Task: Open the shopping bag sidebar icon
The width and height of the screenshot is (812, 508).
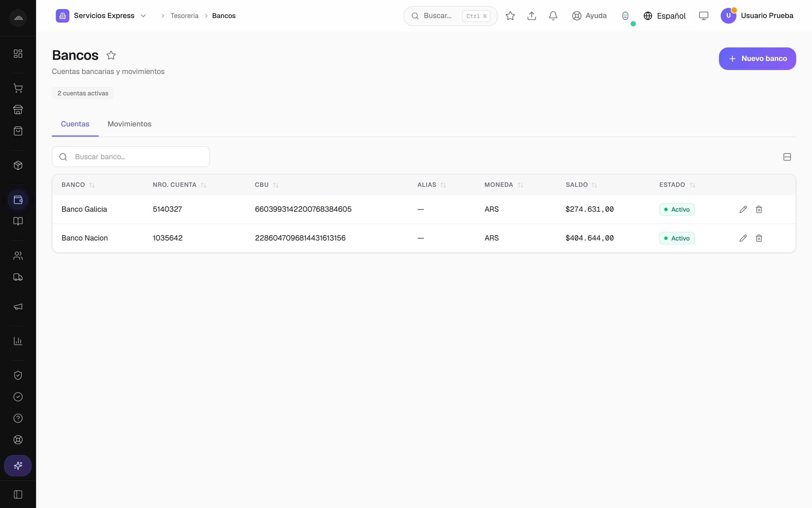Action: [x=18, y=131]
